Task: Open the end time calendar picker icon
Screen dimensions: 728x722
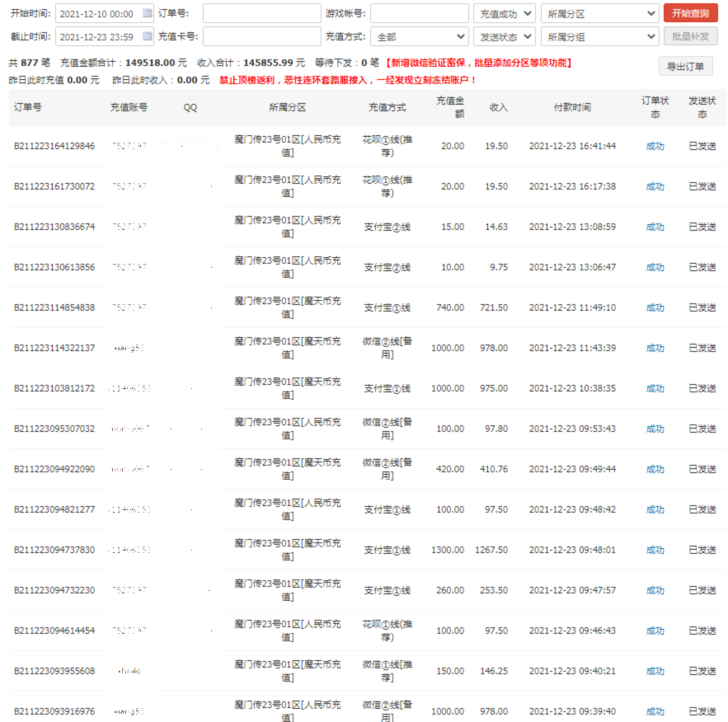Action: pos(147,36)
